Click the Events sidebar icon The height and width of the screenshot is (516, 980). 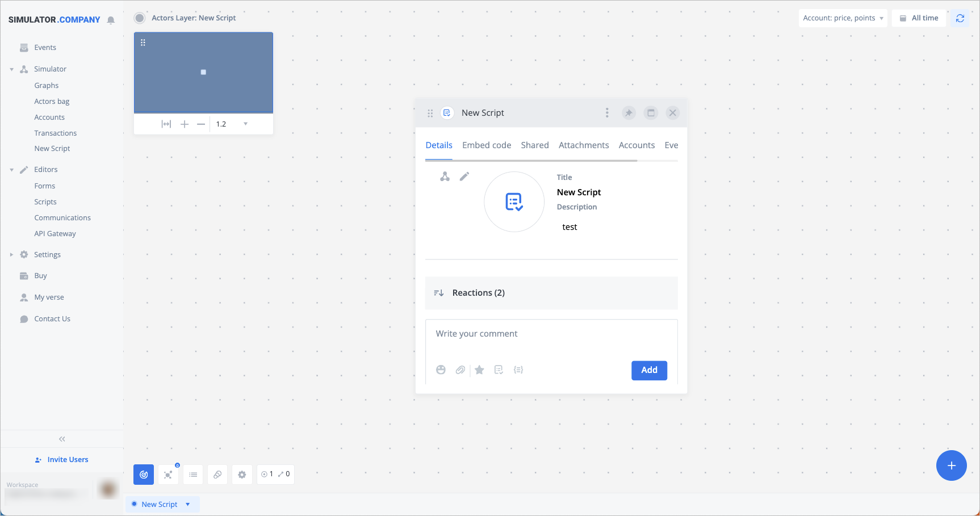(24, 48)
